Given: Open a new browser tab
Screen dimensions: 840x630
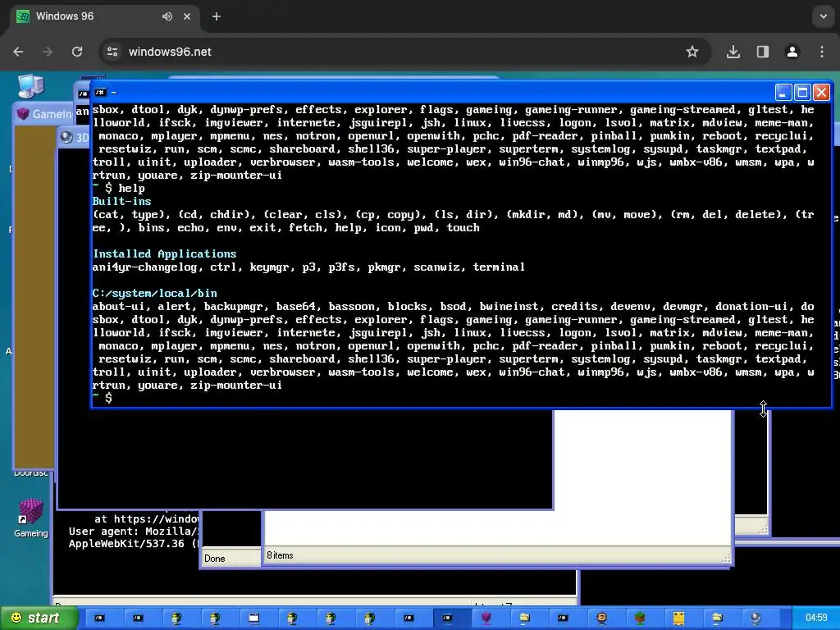Looking at the screenshot, I should pyautogui.click(x=217, y=16).
